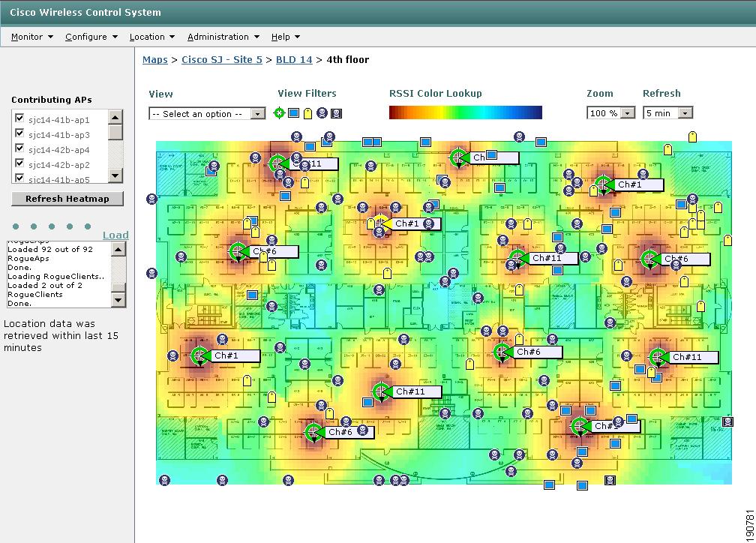Click the Ch#11 access point at map's far right
This screenshot has height=543, width=756.
658,357
